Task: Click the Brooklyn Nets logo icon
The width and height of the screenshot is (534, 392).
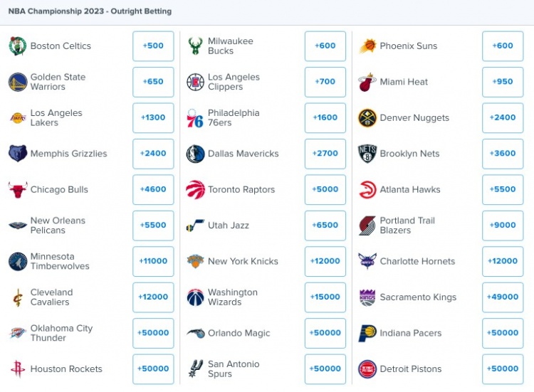Action: [x=367, y=154]
